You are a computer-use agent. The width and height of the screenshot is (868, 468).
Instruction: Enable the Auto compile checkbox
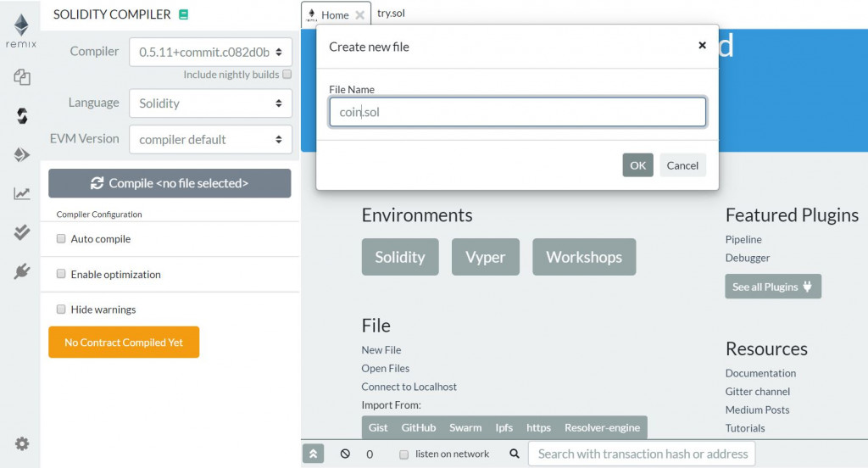pyautogui.click(x=61, y=239)
